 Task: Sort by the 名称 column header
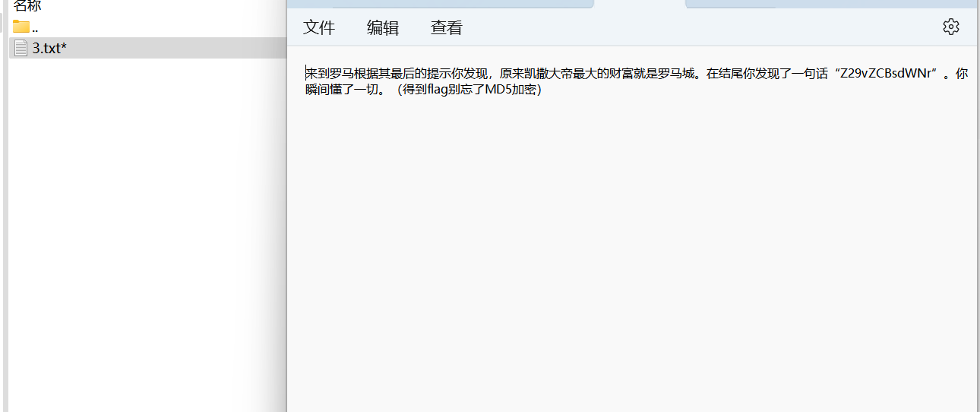pos(27,6)
